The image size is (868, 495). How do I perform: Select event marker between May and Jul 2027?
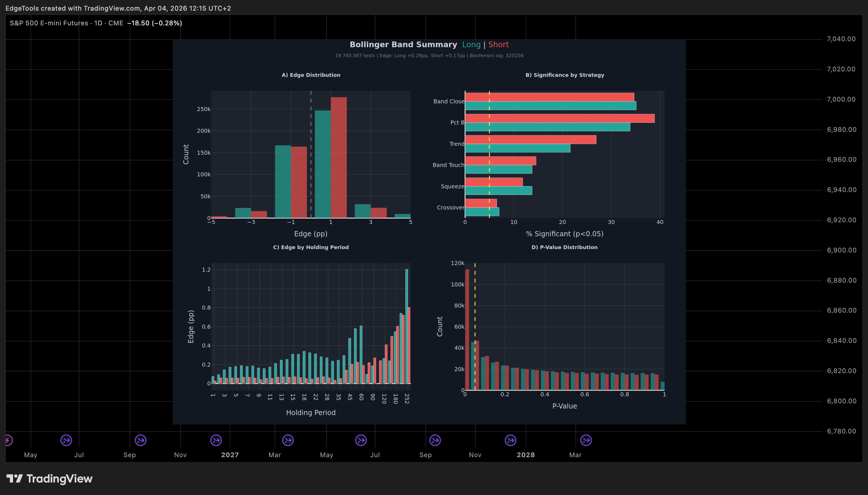point(361,440)
